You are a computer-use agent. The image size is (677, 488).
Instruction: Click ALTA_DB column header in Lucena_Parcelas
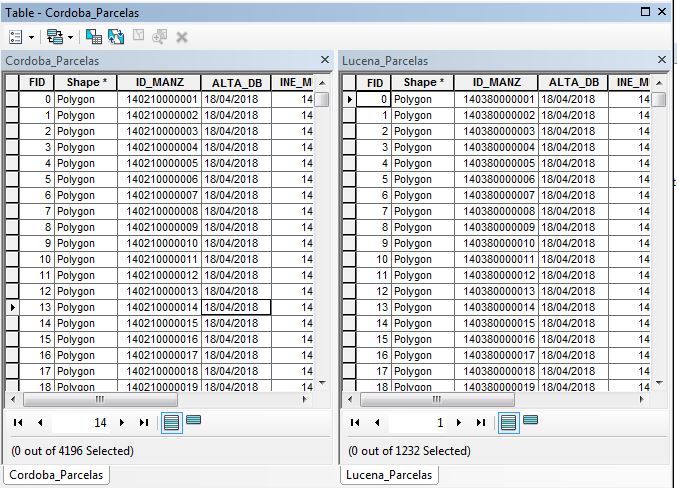574,82
